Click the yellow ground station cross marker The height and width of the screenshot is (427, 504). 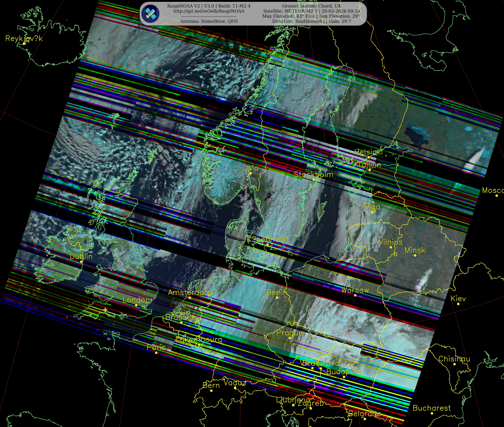pyautogui.click(x=105, y=310)
